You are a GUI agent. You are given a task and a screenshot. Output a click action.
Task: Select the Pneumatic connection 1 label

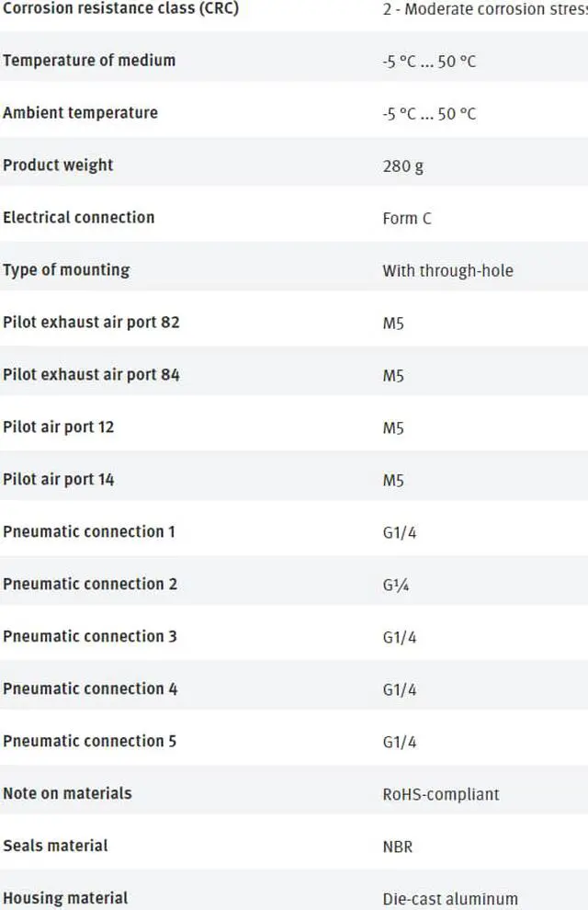click(89, 531)
